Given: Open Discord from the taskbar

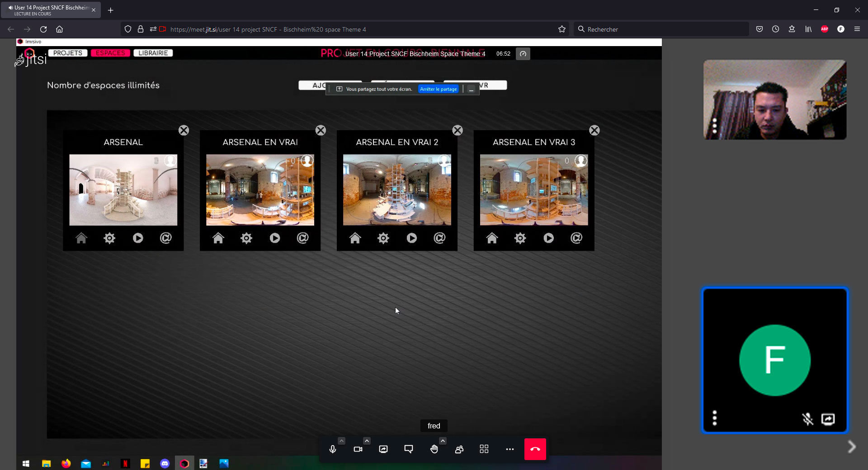Looking at the screenshot, I should click(165, 463).
